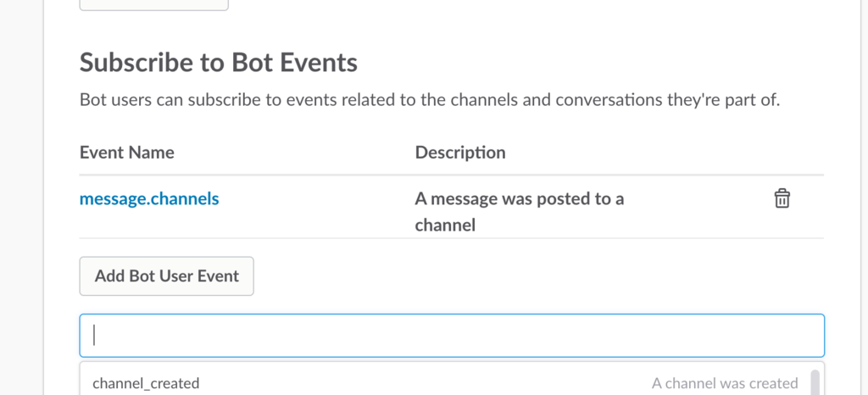Click the word 'channel' under message description
The image size is (868, 395).
pos(445,225)
